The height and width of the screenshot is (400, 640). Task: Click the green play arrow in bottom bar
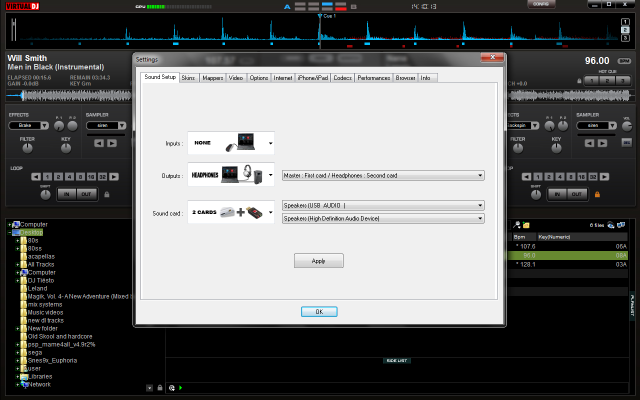[180, 388]
